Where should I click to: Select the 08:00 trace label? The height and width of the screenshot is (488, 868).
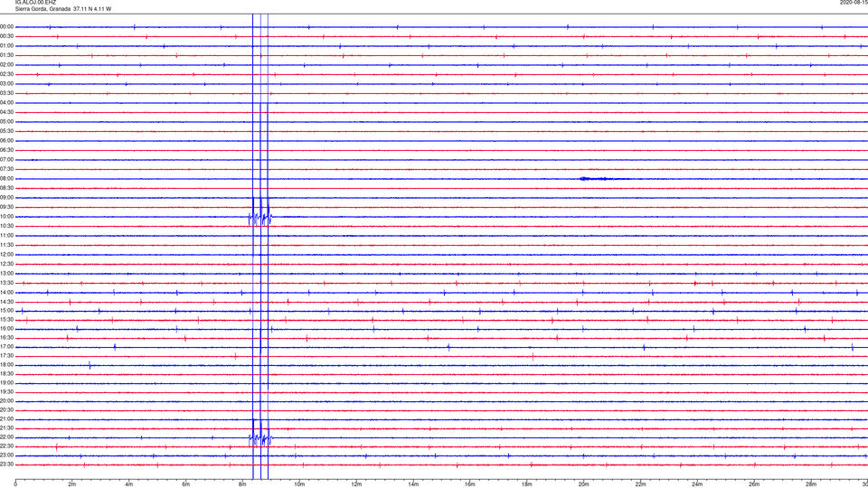(x=6, y=179)
